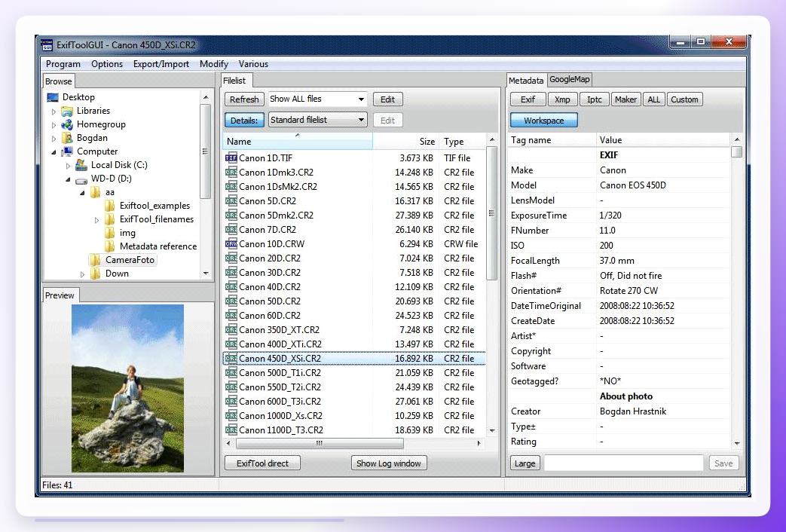The width and height of the screenshot is (786, 532).
Task: Click the CR2 icon of Canon 5D.CR2
Action: (231, 200)
